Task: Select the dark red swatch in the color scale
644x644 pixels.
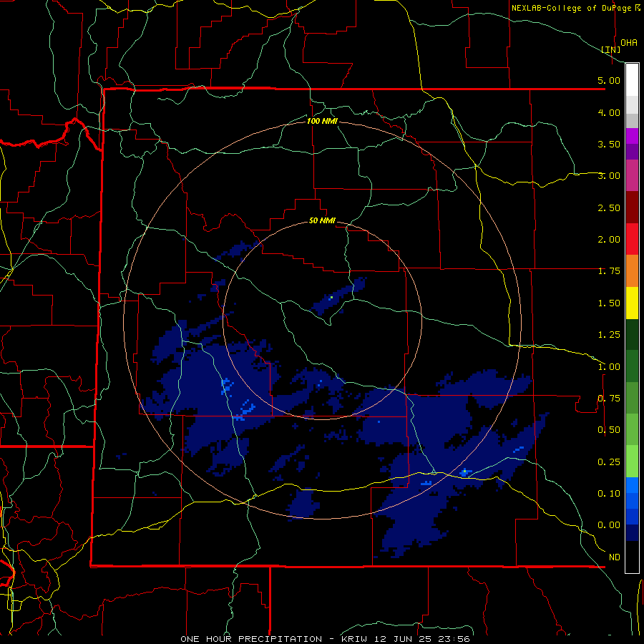Action: click(x=632, y=208)
